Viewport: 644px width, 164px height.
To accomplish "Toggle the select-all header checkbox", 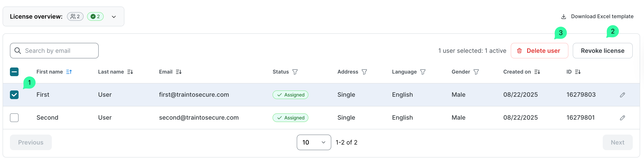I will (x=14, y=72).
